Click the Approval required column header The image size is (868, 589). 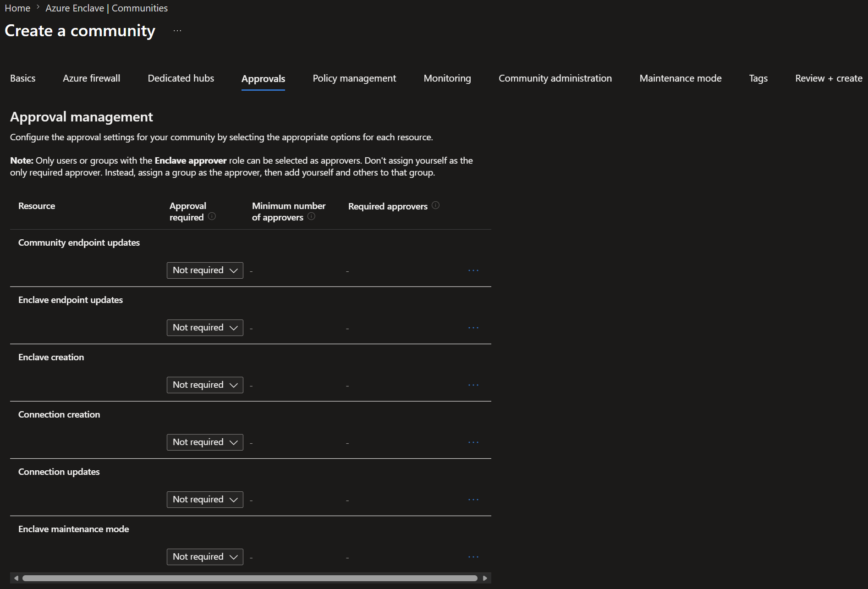188,211
